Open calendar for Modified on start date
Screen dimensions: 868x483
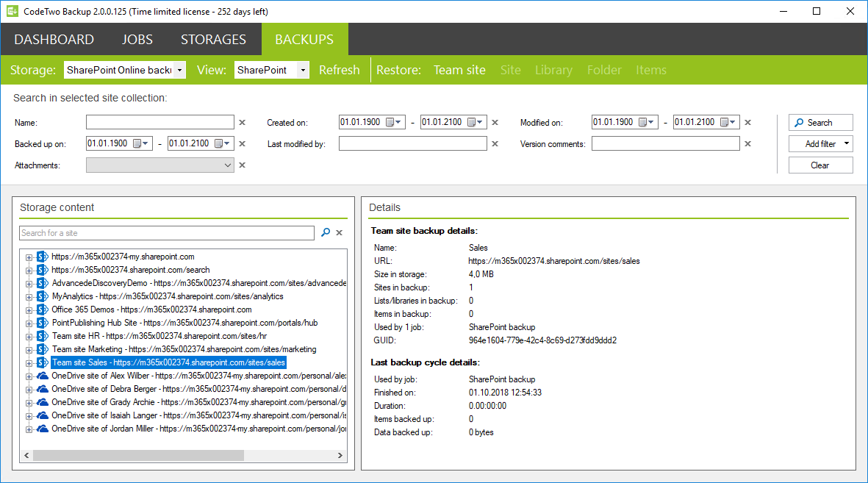pos(647,123)
